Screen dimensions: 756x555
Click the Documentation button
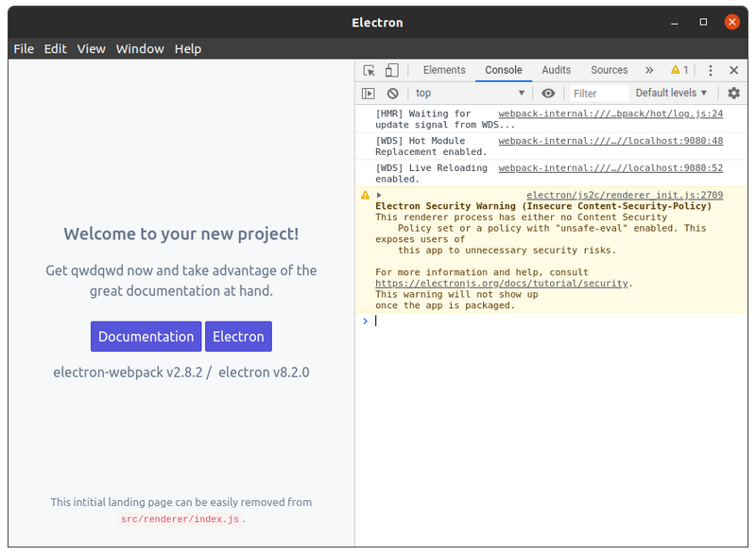[146, 336]
